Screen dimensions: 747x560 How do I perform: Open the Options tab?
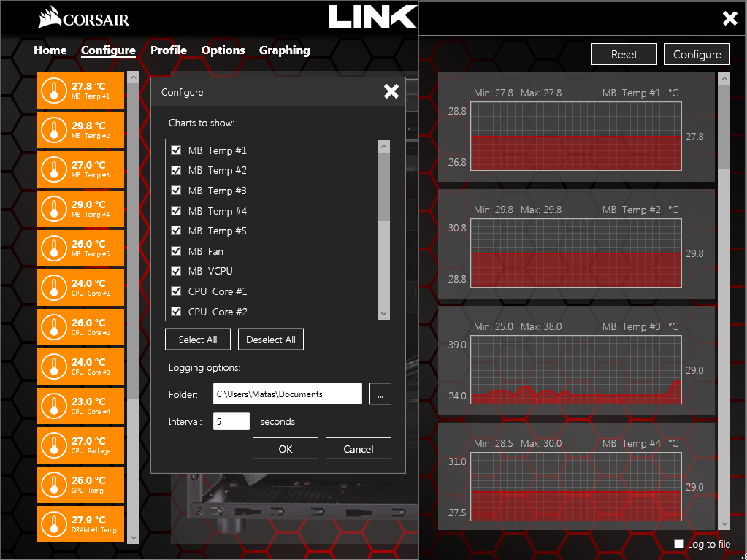pyautogui.click(x=223, y=50)
